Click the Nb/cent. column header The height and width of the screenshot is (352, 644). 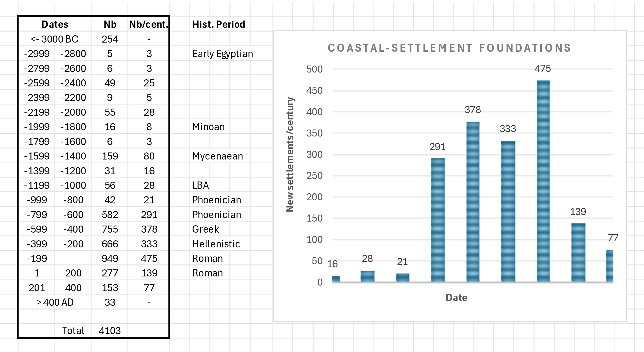(x=149, y=24)
